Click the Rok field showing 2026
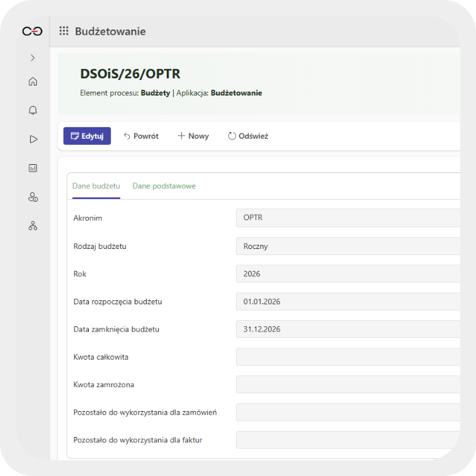The image size is (476, 476). point(349,274)
